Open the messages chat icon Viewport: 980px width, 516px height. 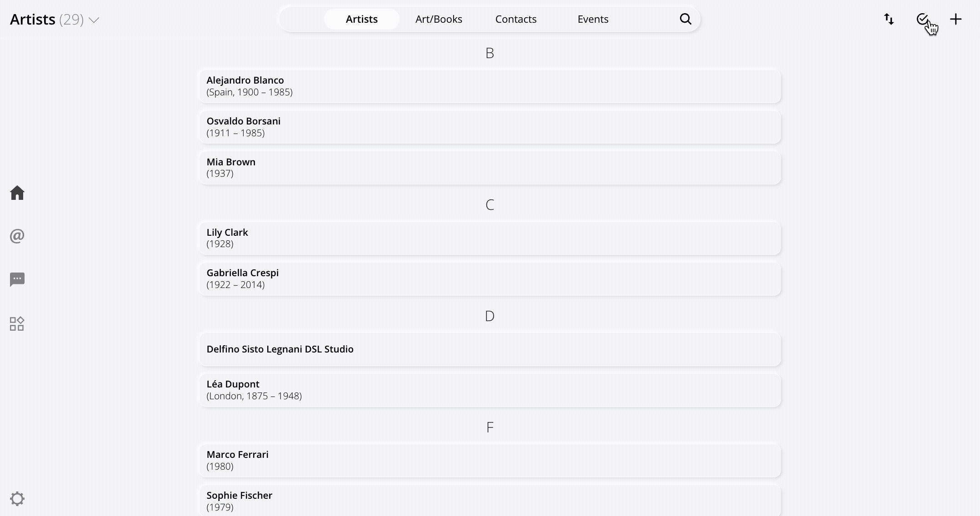pos(17,279)
